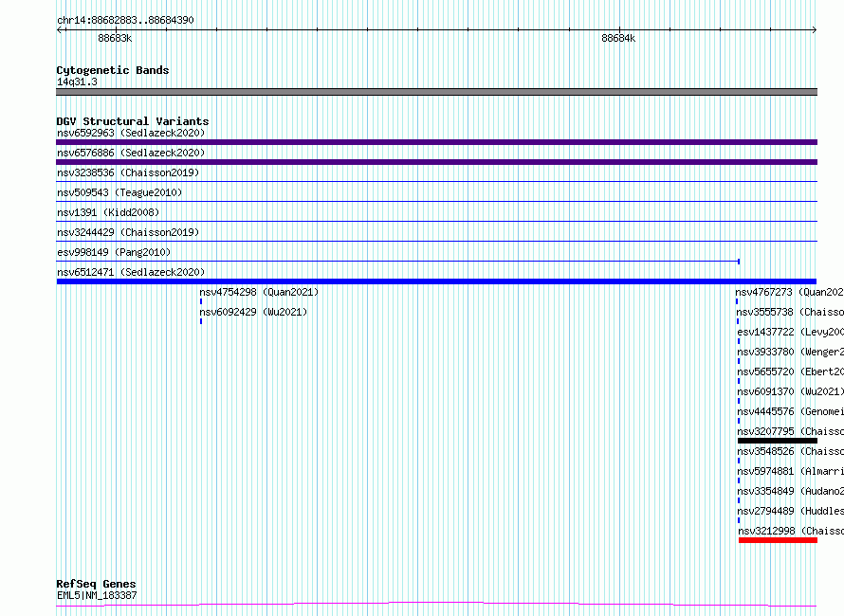Click the magenta EML5 gene line
Viewport: 844px width, 616px height.
(436, 605)
